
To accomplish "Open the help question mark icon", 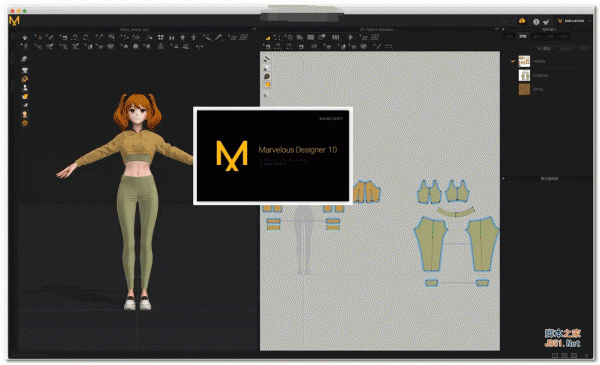I will point(536,21).
